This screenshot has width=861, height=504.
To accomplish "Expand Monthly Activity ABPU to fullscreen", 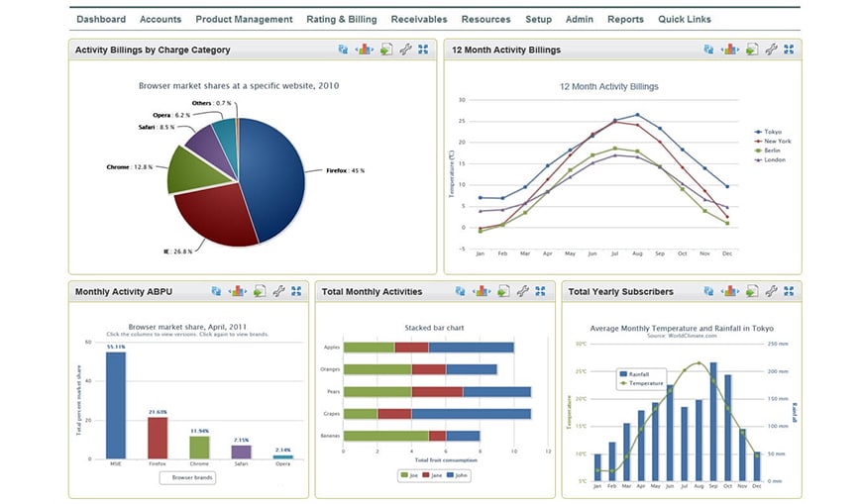I will pyautogui.click(x=296, y=291).
